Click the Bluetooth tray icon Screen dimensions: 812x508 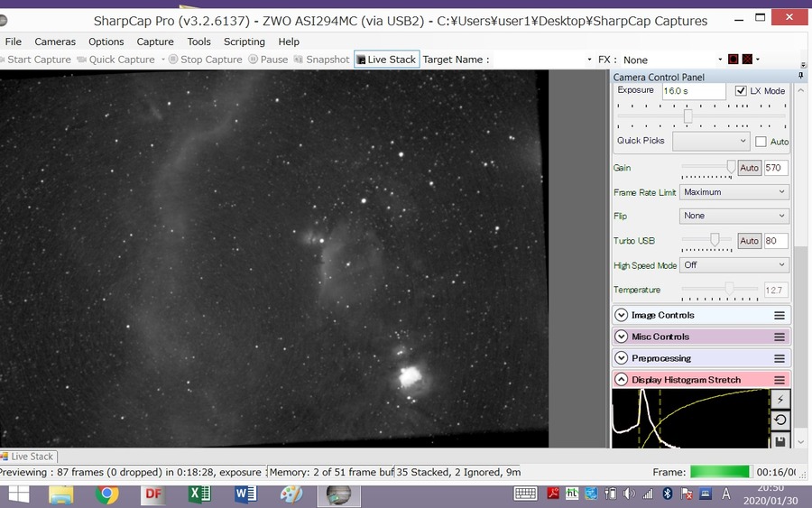point(668,494)
